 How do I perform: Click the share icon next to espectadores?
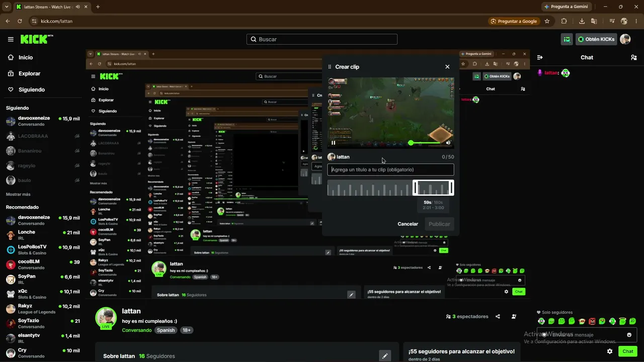498,316
